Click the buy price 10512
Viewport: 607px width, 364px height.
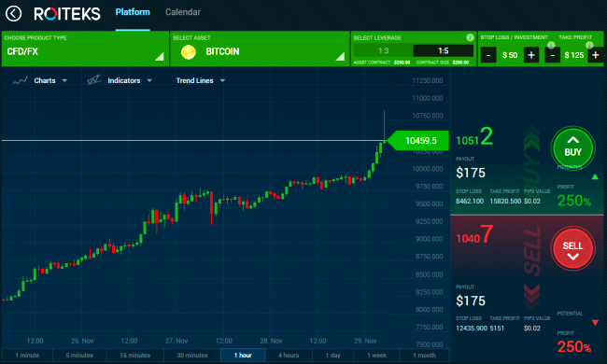pyautogui.click(x=474, y=137)
